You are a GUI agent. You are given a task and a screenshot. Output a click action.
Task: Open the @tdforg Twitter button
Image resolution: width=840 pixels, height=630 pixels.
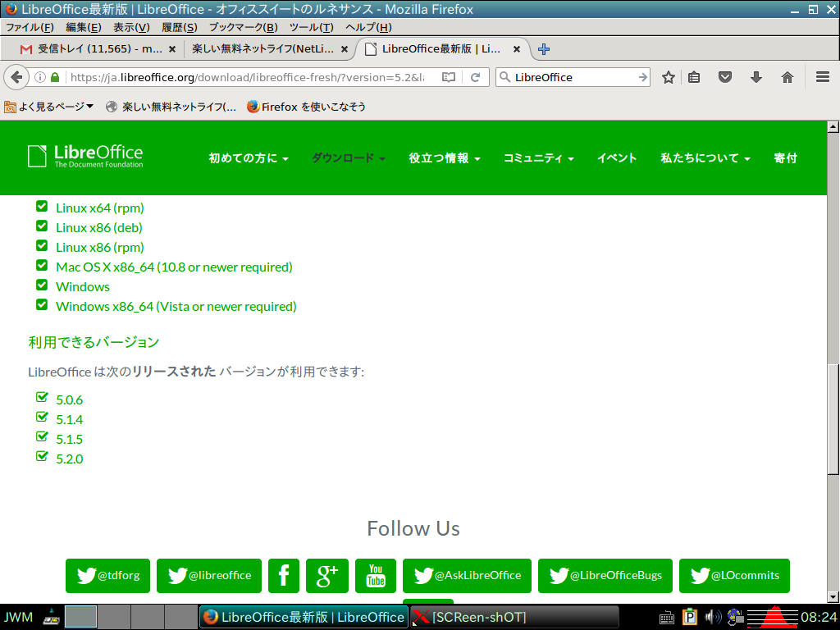pyautogui.click(x=107, y=575)
